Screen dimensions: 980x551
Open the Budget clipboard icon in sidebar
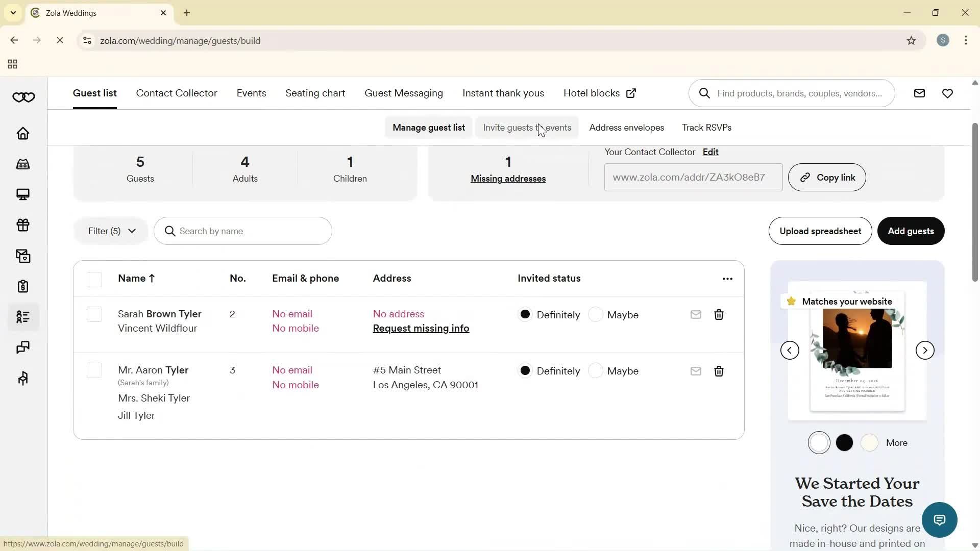pos(23,286)
